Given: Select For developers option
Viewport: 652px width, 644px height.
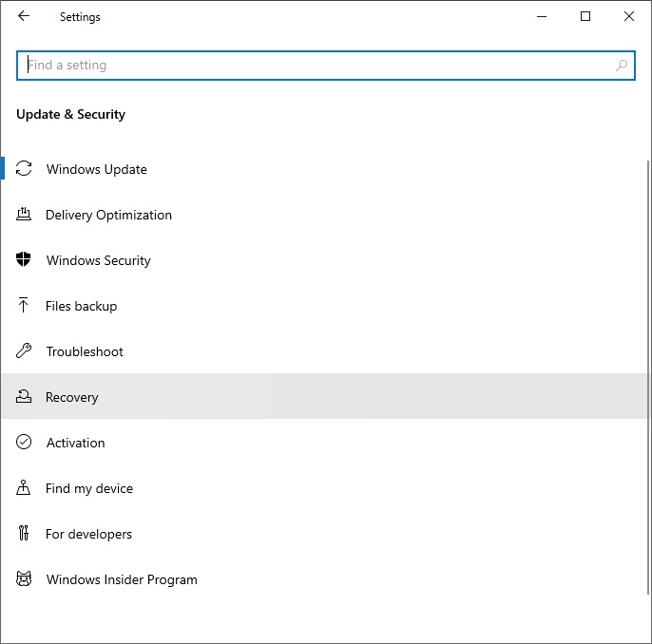Looking at the screenshot, I should pyautogui.click(x=324, y=534).
